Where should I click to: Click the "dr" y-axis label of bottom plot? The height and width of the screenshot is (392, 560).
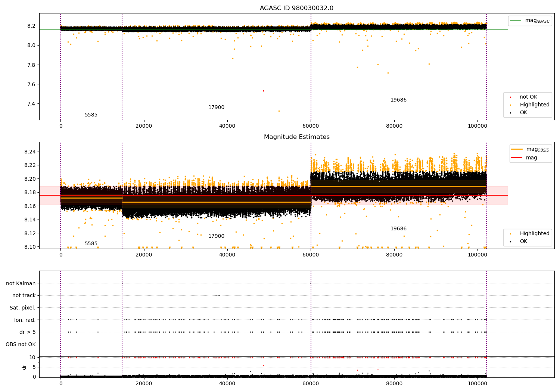pyautogui.click(x=24, y=367)
